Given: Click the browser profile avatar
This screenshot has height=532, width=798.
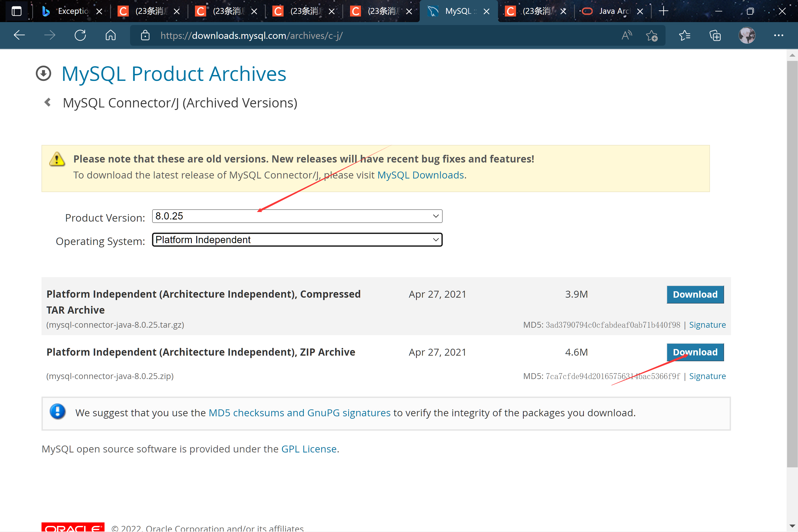Looking at the screenshot, I should click(x=746, y=35).
